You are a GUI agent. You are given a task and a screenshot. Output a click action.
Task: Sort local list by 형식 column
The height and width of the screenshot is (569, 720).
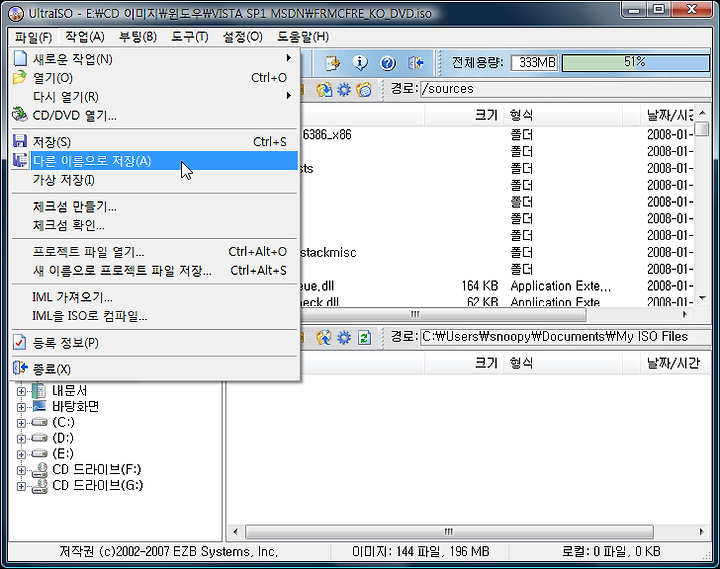pos(563,363)
